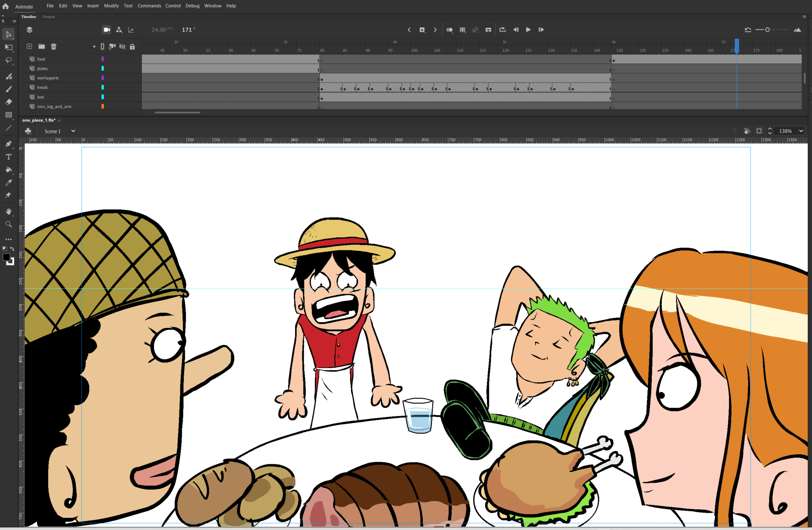
Task: Click the clip content outside stage icon
Action: coord(759,131)
